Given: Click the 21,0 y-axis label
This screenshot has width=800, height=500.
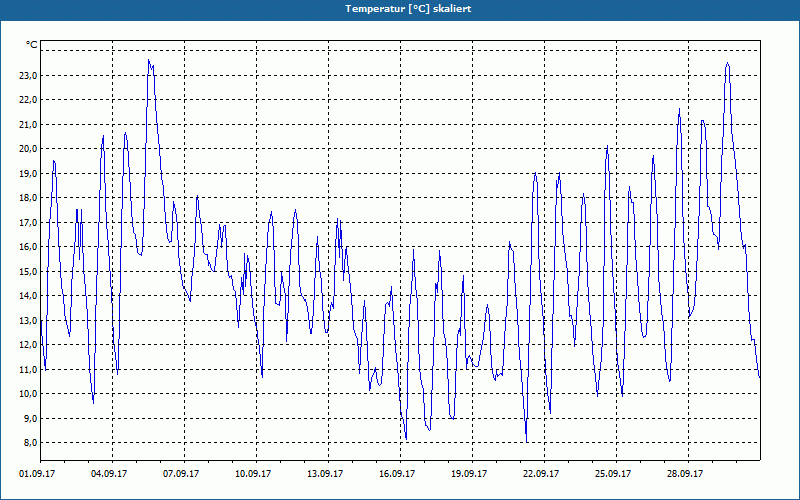Looking at the screenshot, I should pyautogui.click(x=28, y=124).
